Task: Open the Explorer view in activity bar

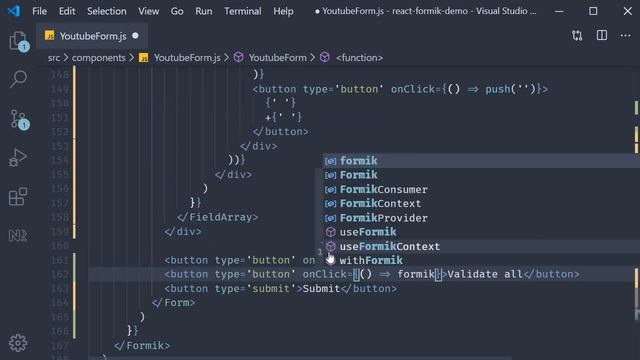Action: (x=18, y=41)
